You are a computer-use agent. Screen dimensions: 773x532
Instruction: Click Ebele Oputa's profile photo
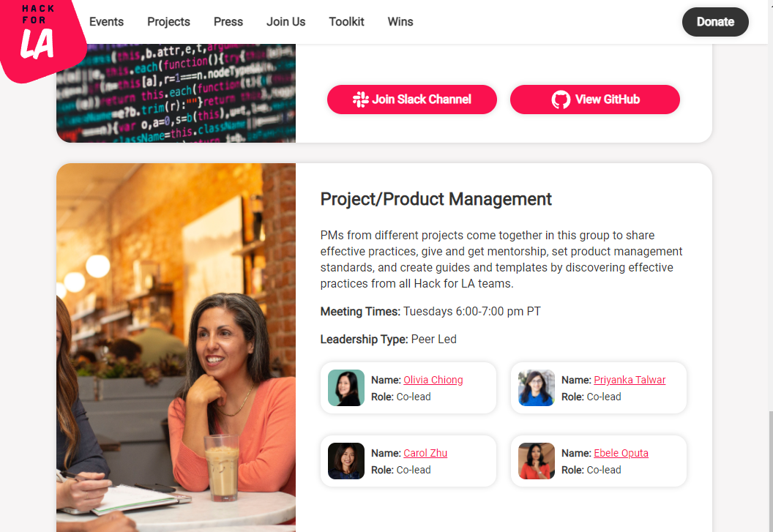tap(537, 461)
